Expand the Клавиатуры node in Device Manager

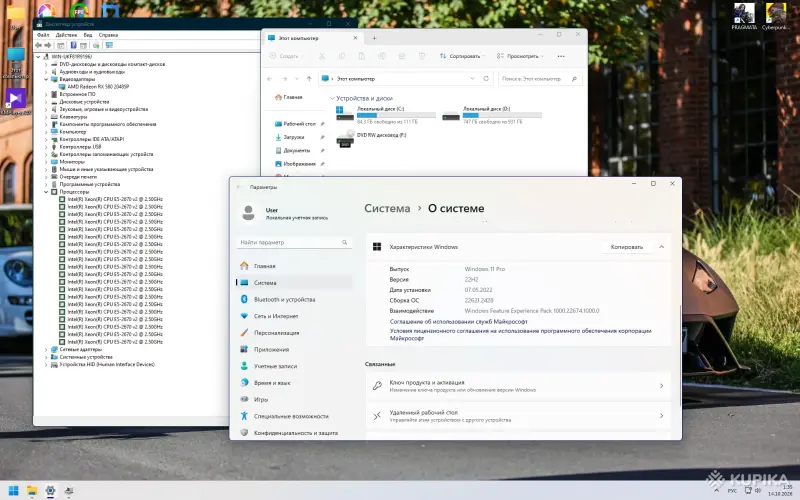(x=46, y=117)
